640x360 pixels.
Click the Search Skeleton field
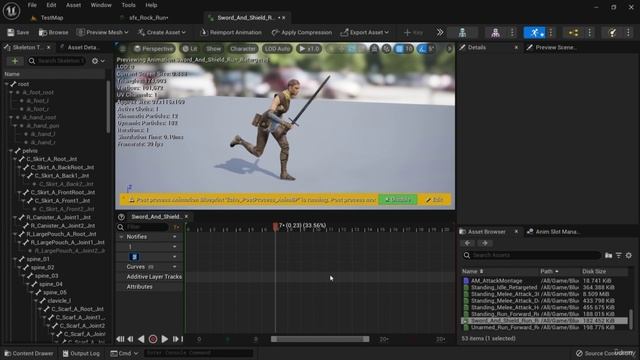(x=57, y=61)
